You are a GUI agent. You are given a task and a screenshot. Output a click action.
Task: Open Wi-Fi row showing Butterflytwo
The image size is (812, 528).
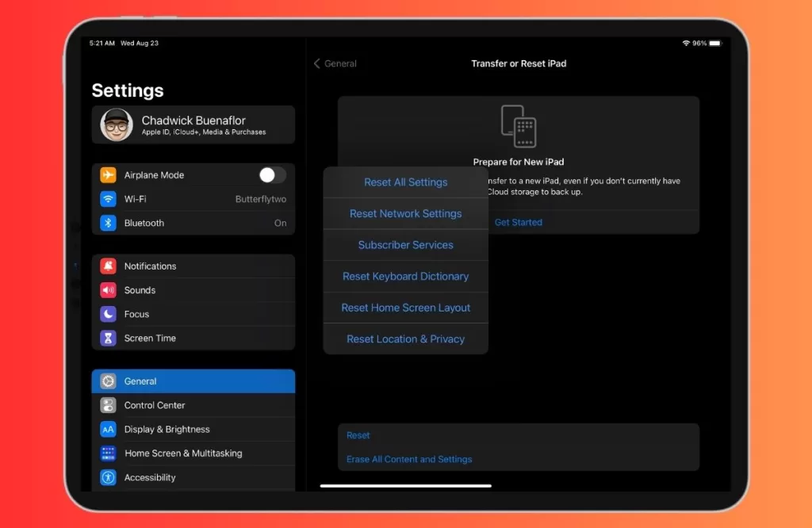click(193, 199)
